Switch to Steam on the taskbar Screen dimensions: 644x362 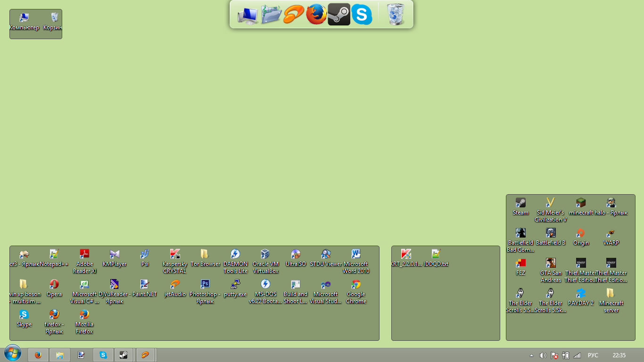click(x=123, y=355)
